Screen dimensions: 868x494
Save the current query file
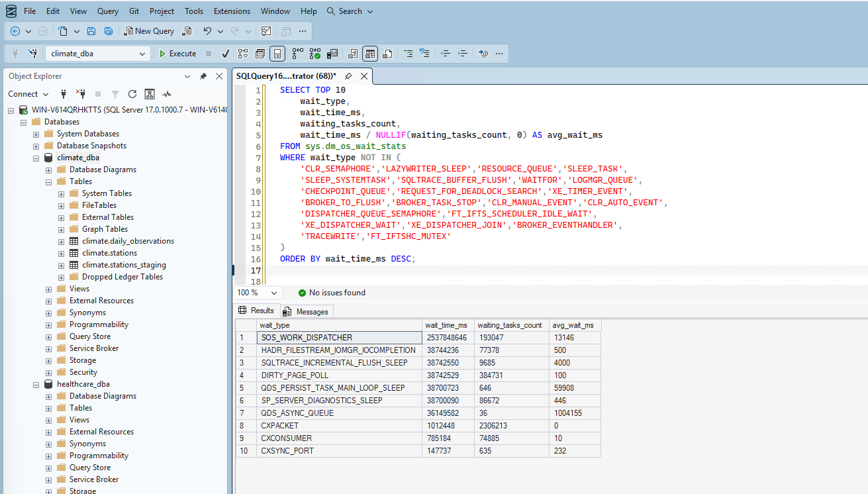coord(91,31)
